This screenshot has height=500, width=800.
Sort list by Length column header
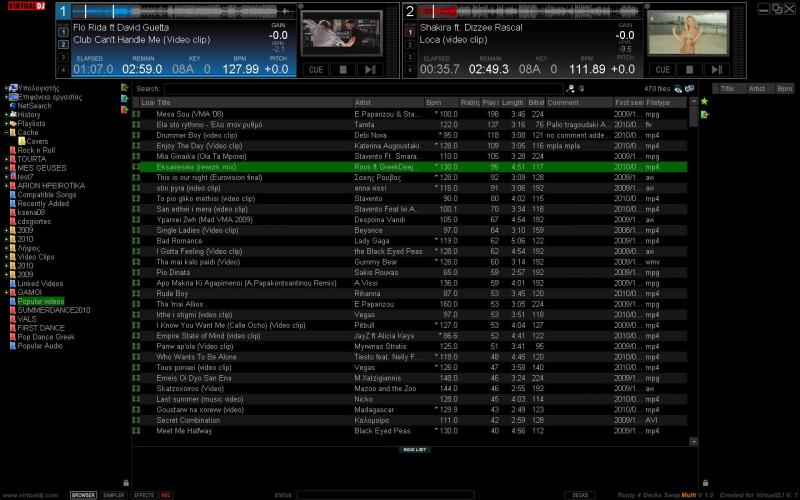513,103
